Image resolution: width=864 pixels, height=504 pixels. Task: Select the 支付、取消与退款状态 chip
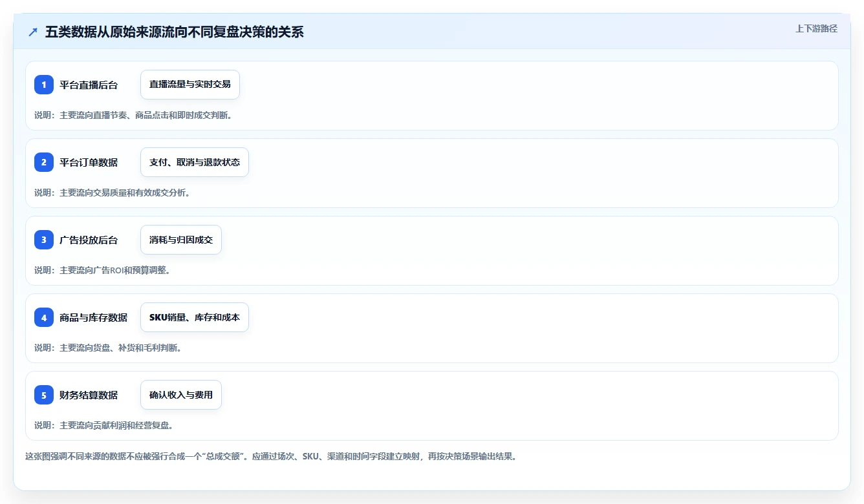[x=195, y=162]
